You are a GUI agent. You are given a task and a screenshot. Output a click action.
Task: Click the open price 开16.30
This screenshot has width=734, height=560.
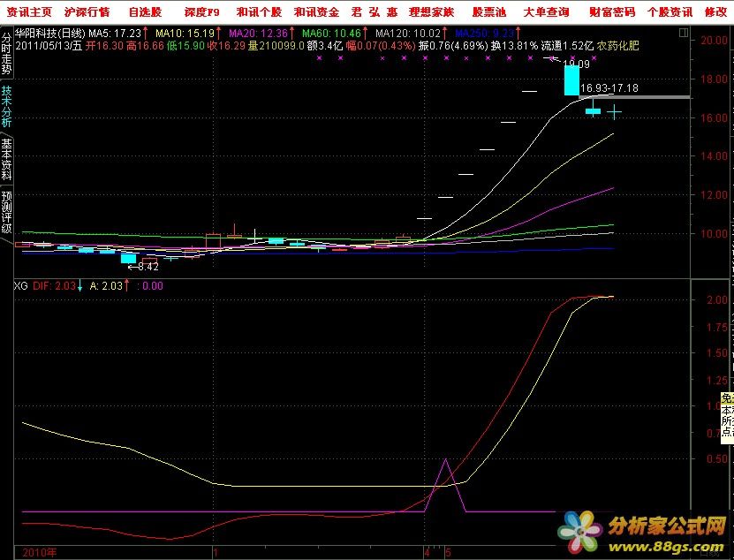[104, 46]
